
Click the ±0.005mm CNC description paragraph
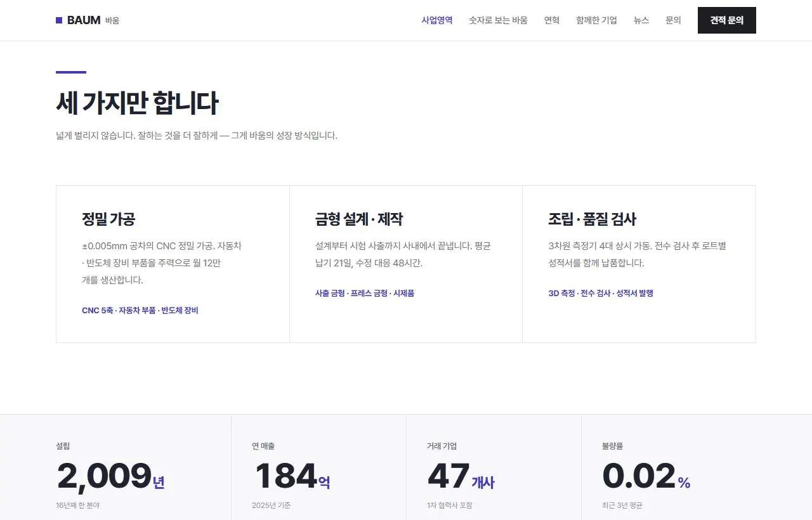(x=162, y=263)
